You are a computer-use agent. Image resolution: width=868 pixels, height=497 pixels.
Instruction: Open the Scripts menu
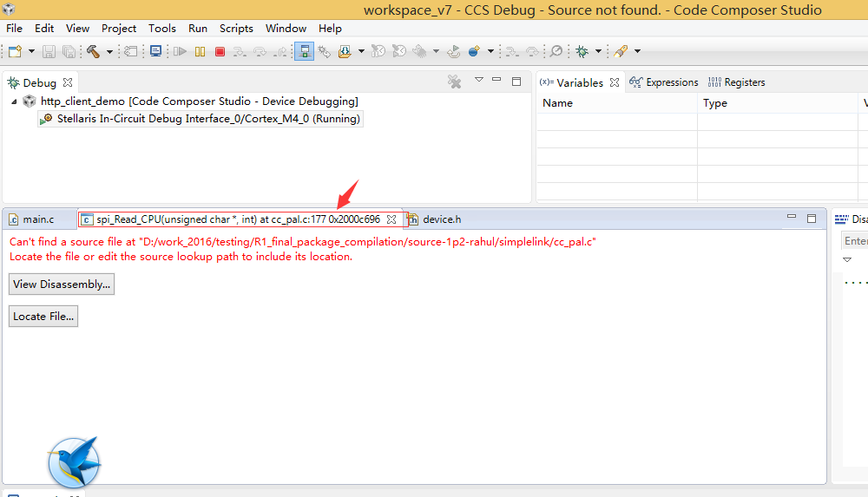click(x=236, y=29)
